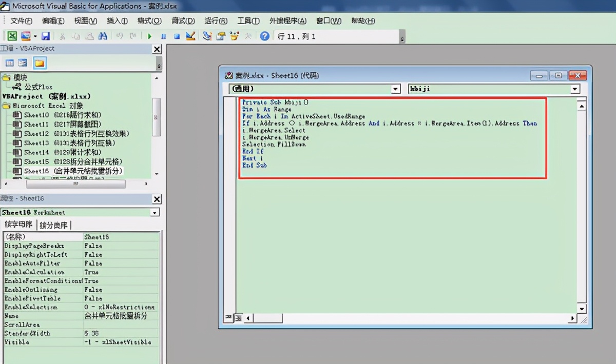Viewport: 616px width, 364px height.
Task: Click the Insert UserForm toolbar icon
Action: 25,36
